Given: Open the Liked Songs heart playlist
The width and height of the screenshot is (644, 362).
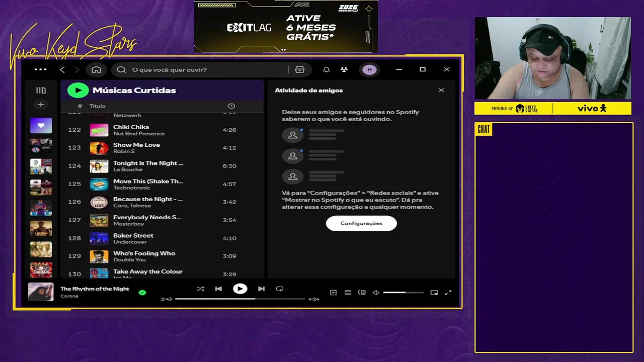Looking at the screenshot, I should click(41, 125).
